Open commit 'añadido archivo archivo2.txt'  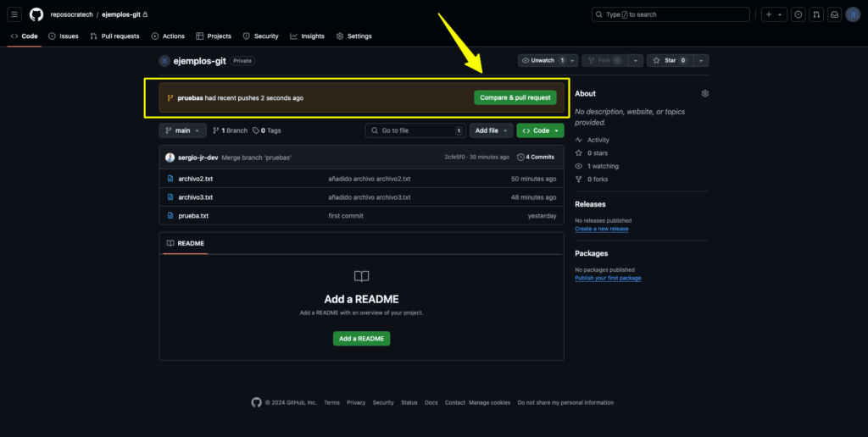coord(370,179)
